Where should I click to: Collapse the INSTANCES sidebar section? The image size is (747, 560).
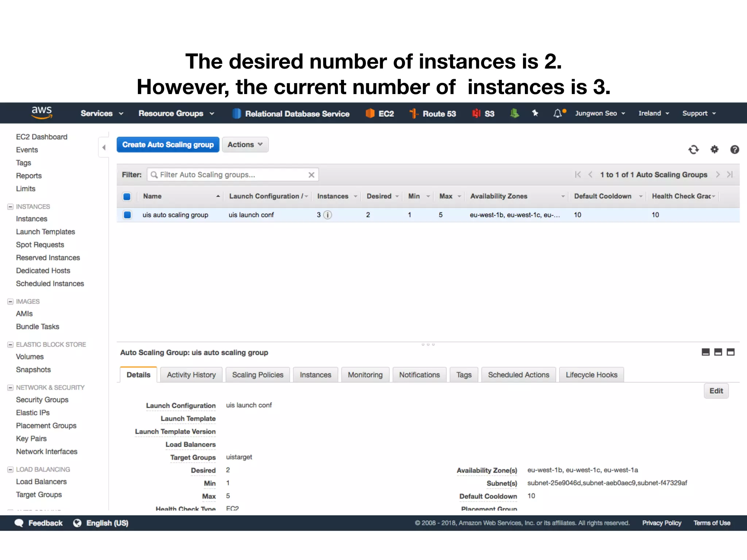tap(10, 207)
